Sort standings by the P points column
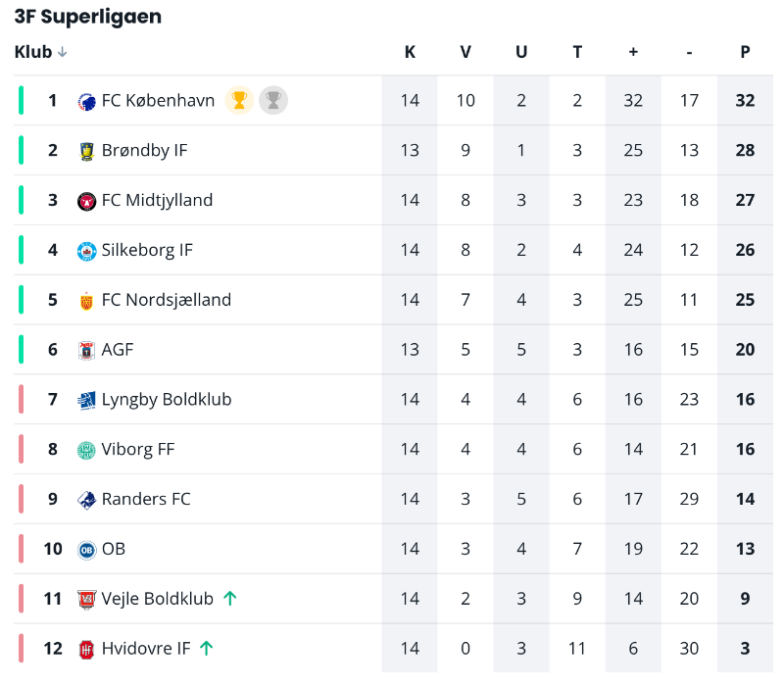Image resolution: width=784 pixels, height=686 pixels. pos(745,53)
